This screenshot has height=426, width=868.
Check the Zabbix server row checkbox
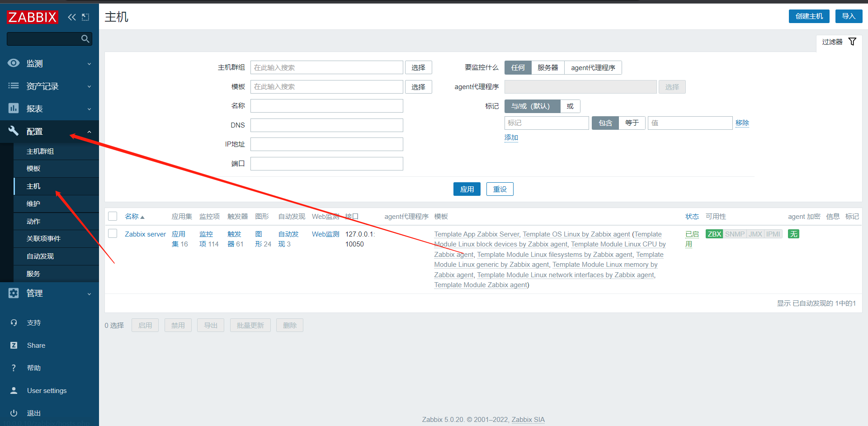(x=113, y=234)
